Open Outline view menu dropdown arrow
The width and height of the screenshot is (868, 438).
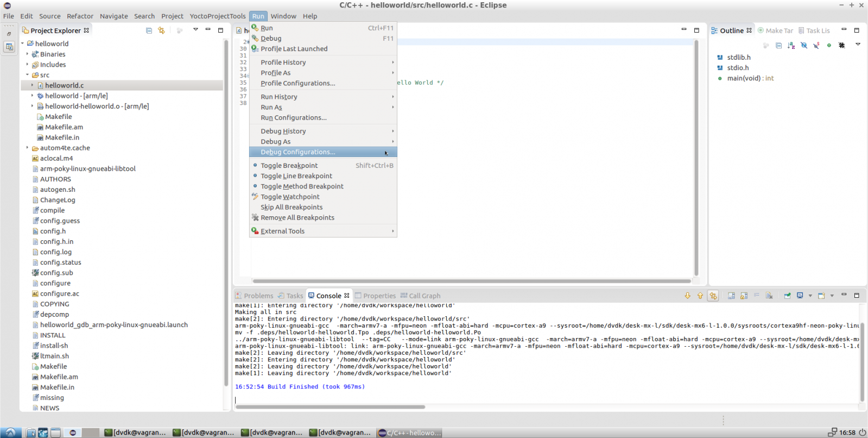click(x=858, y=45)
